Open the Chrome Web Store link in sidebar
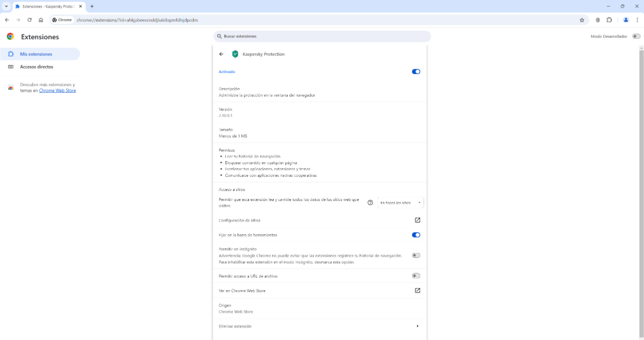The image size is (644, 340). click(x=57, y=91)
